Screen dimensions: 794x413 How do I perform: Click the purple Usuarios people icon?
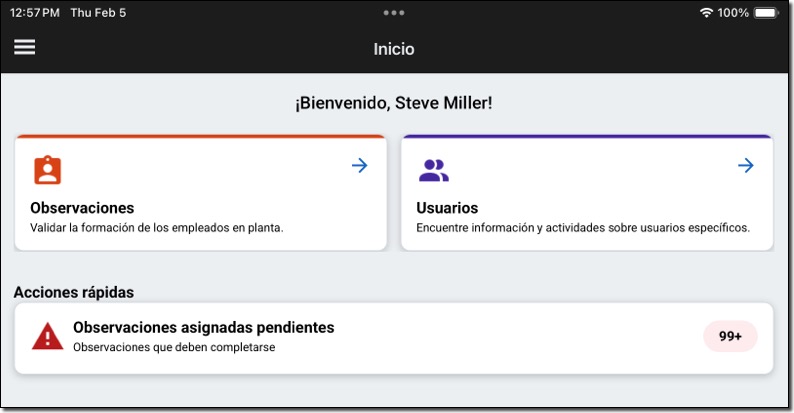click(x=433, y=170)
